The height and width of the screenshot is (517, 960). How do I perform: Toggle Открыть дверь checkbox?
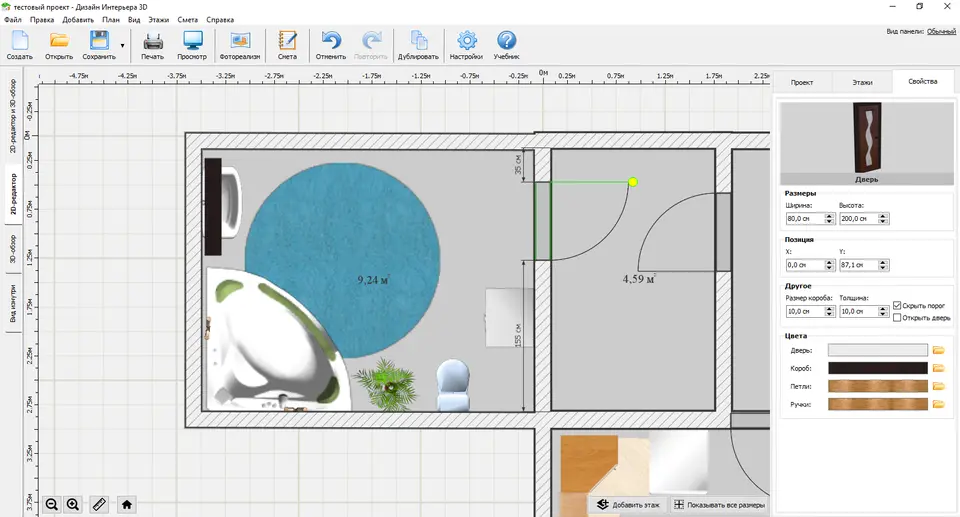[897, 317]
